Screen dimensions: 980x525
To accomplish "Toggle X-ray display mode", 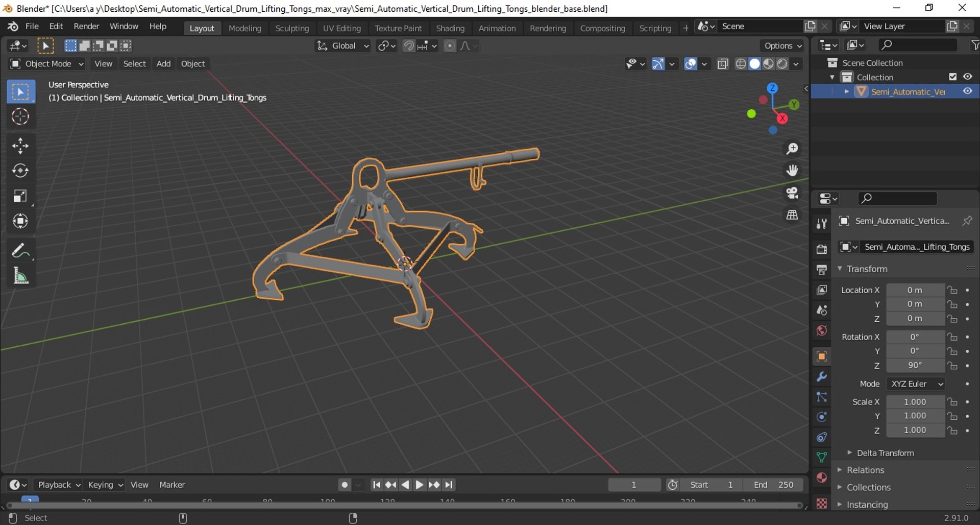I will point(723,64).
